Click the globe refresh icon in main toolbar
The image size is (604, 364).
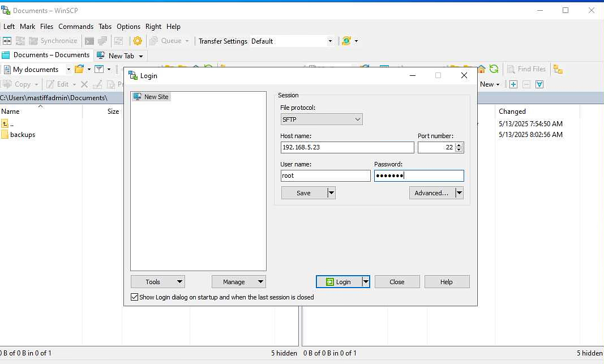[x=346, y=41]
